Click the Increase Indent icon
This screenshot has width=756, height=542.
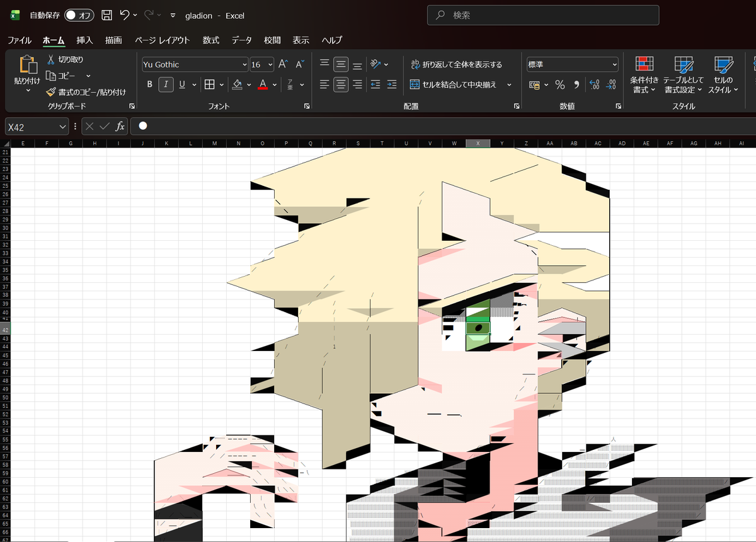click(x=392, y=84)
